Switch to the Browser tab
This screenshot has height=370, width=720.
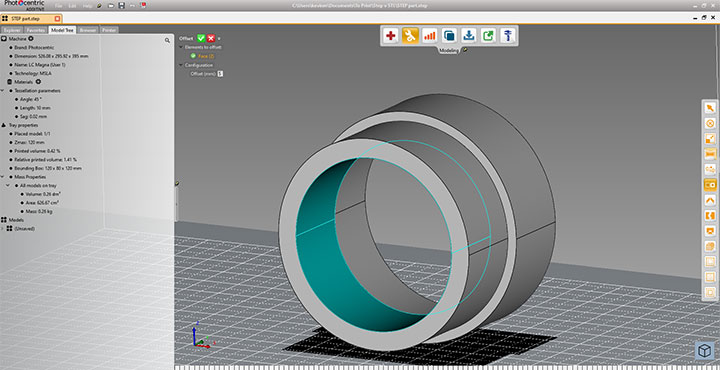coord(88,30)
